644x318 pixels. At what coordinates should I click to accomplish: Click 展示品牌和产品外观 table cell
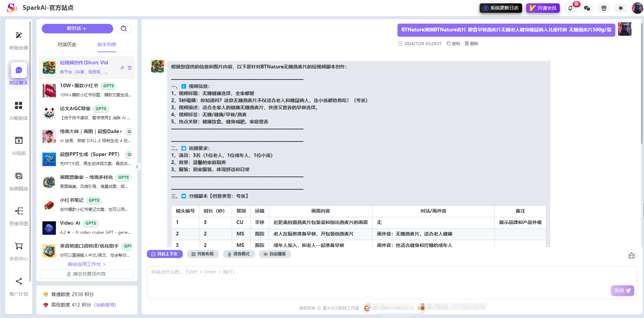(x=520, y=222)
